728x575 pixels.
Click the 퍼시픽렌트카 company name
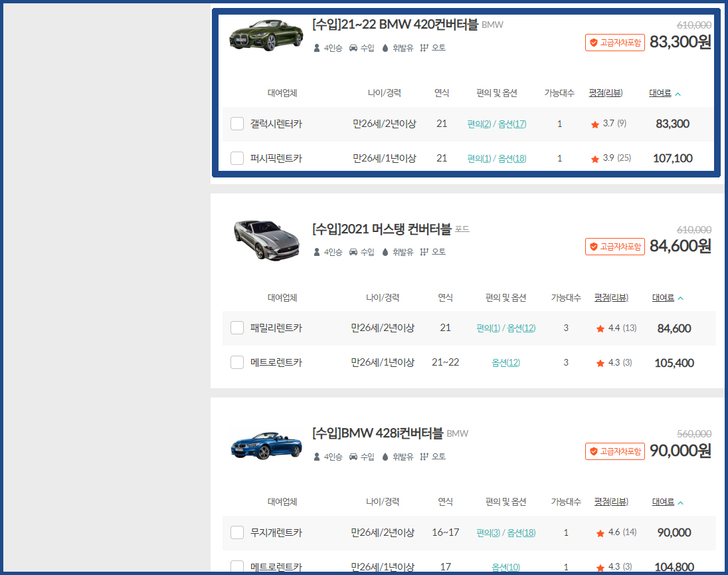coord(276,158)
